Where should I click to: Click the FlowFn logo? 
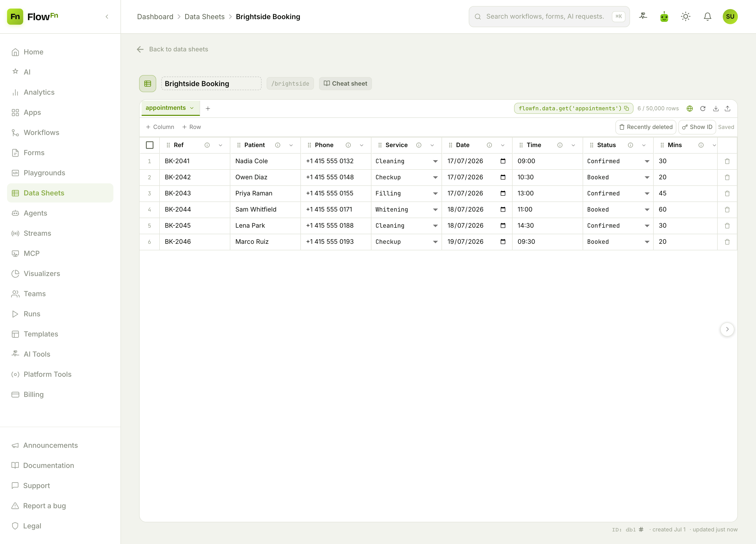[33, 17]
